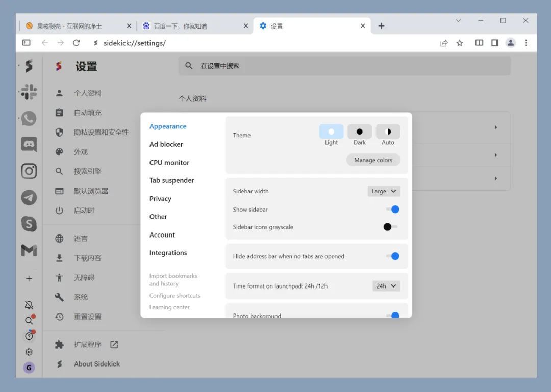The height and width of the screenshot is (392, 551).
Task: Open Sidebar width Large dropdown
Action: pyautogui.click(x=384, y=191)
